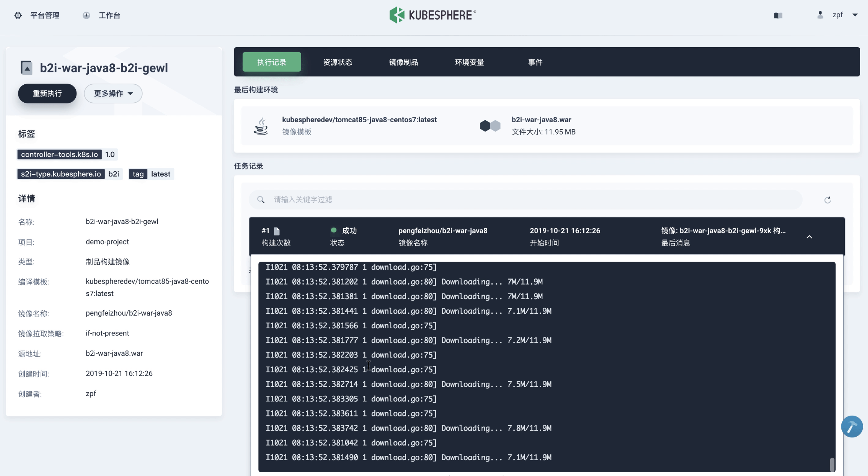Collapse the build #1 record chevron

point(809,237)
